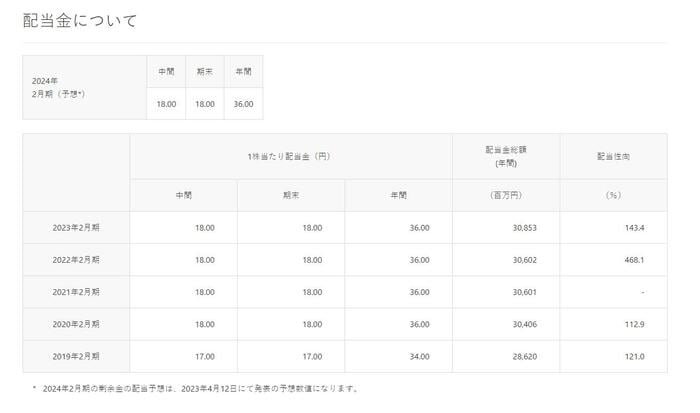This screenshot has height=413, width=700.
Task: Click the 1株当たり配当金(円) column header
Action: point(290,156)
